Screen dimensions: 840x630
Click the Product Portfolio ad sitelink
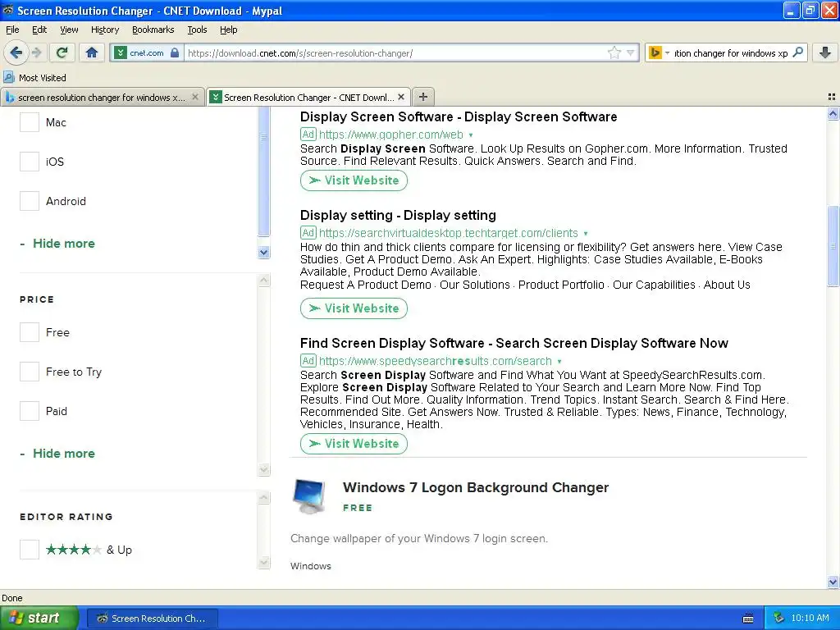[x=561, y=285]
